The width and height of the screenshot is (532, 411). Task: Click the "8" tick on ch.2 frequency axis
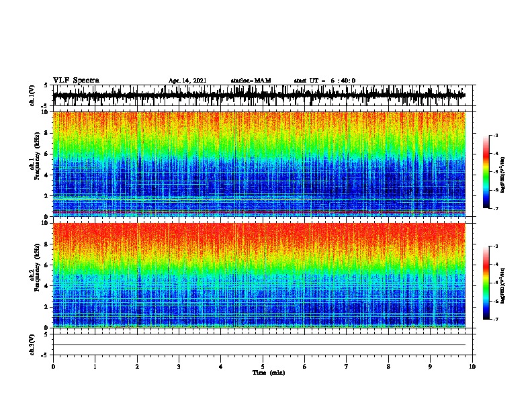[x=47, y=244]
